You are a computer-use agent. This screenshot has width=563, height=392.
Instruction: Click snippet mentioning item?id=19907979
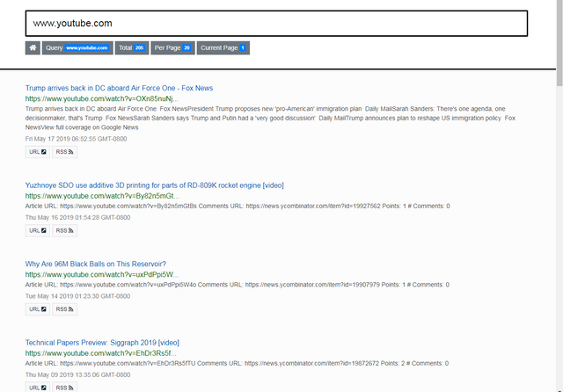click(237, 285)
